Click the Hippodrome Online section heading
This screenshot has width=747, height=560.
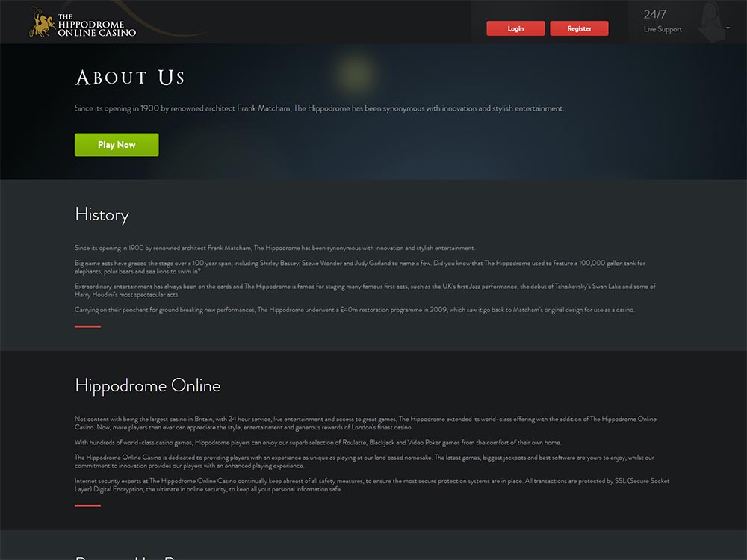click(x=148, y=386)
